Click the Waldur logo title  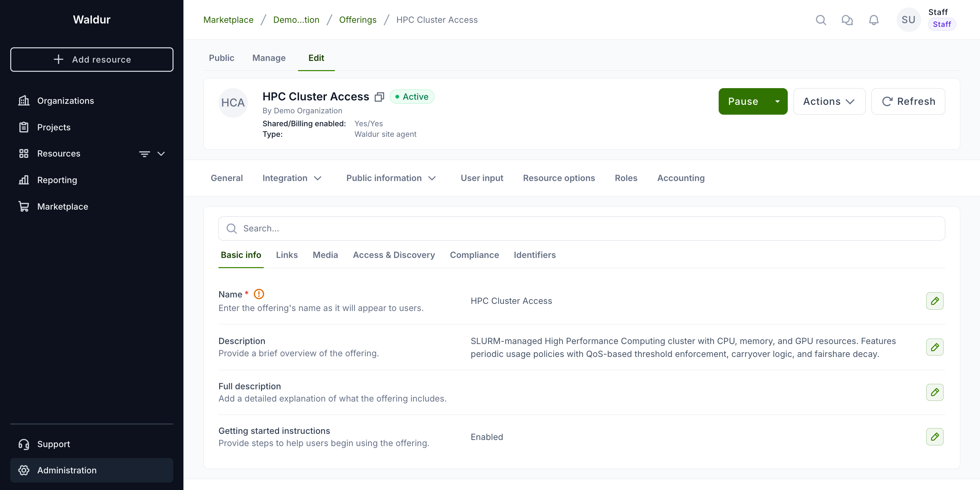click(92, 20)
